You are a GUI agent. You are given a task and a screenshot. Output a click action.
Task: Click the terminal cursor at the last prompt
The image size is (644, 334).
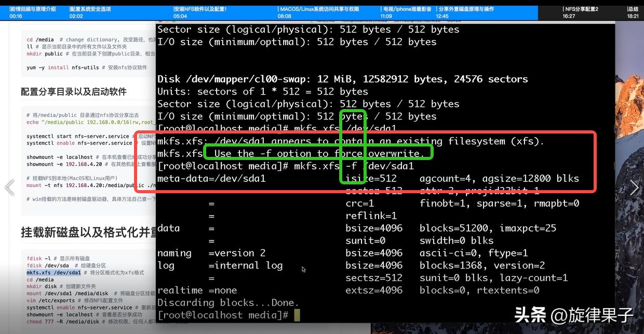(x=297, y=315)
